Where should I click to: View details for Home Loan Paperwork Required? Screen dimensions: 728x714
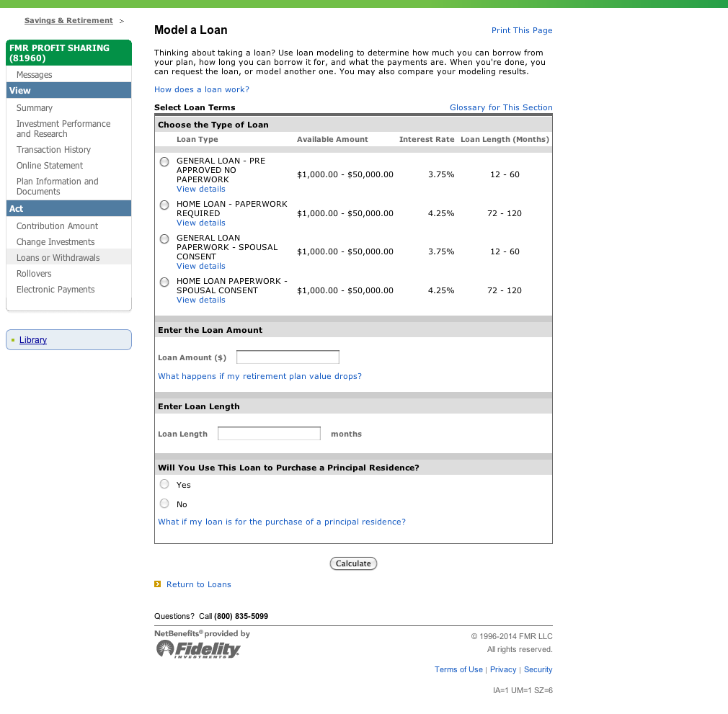click(201, 223)
